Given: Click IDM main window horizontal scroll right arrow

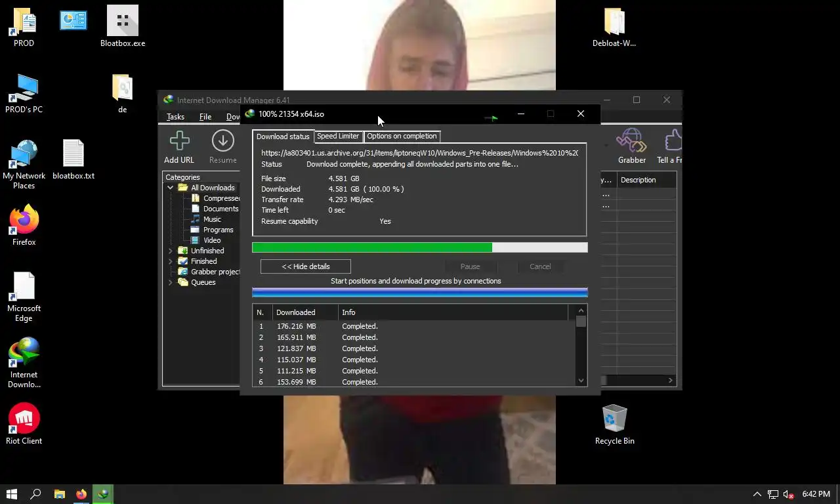Looking at the screenshot, I should pos(670,380).
